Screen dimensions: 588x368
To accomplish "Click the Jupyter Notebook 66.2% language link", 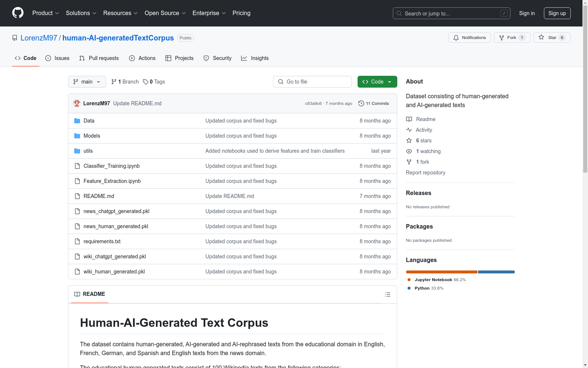I will (437, 280).
